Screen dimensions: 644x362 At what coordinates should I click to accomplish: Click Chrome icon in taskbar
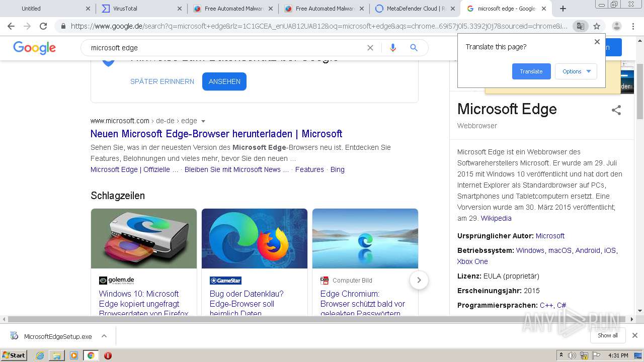tap(91, 355)
